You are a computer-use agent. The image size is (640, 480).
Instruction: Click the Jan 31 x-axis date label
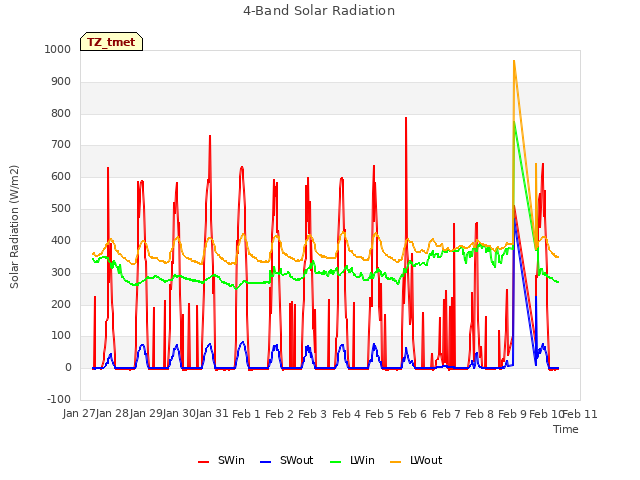[x=212, y=414]
